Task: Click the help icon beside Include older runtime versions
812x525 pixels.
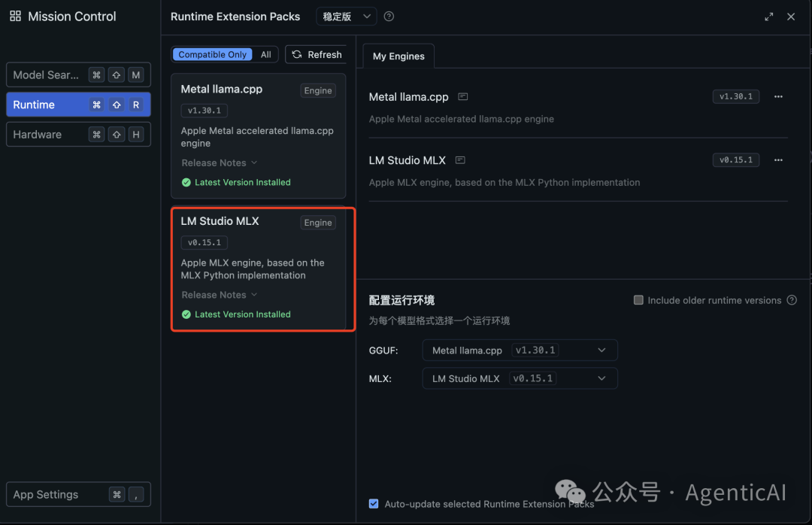Action: point(792,300)
